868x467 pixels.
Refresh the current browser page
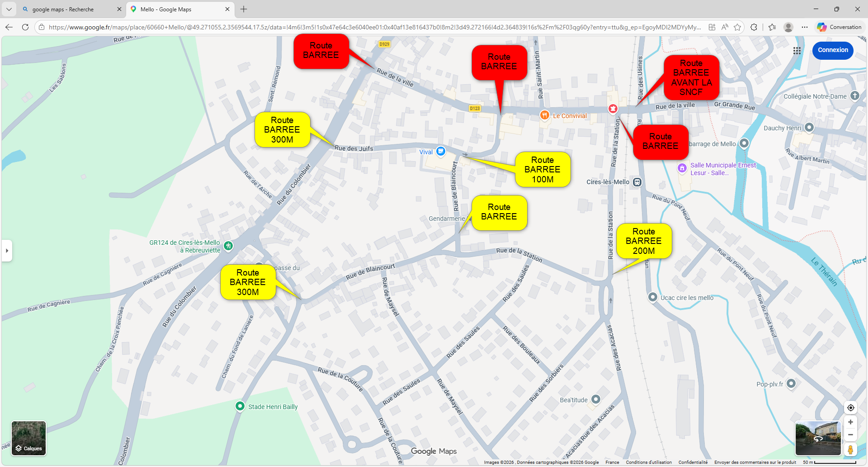tap(25, 27)
